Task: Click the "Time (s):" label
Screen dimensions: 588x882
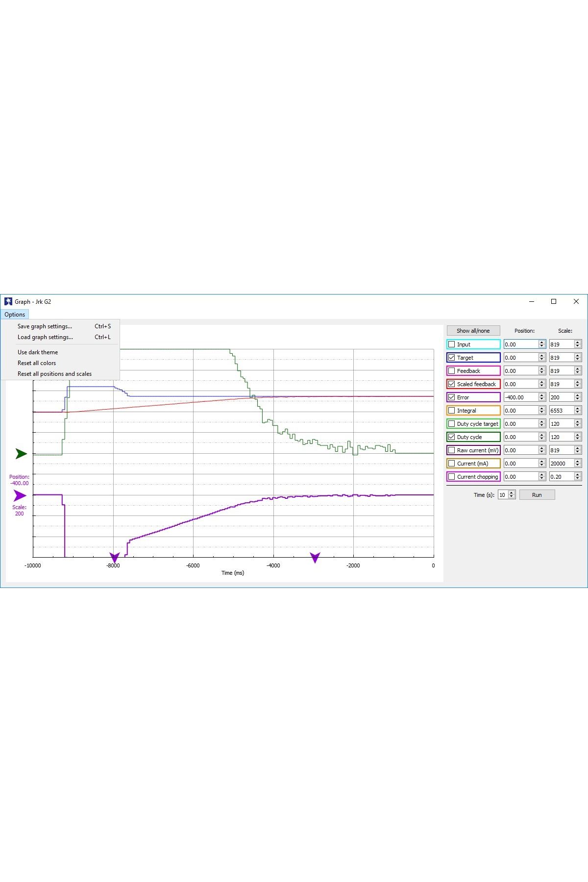Action: 484,495
